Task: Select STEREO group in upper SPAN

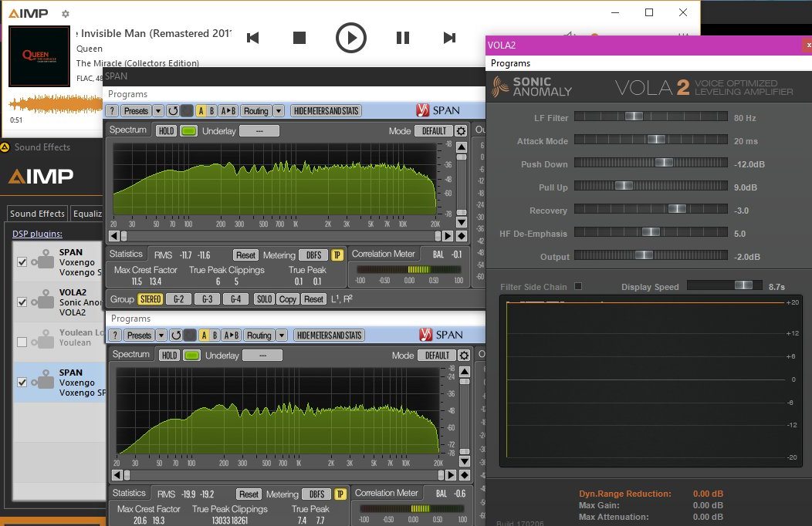Action: (151, 299)
